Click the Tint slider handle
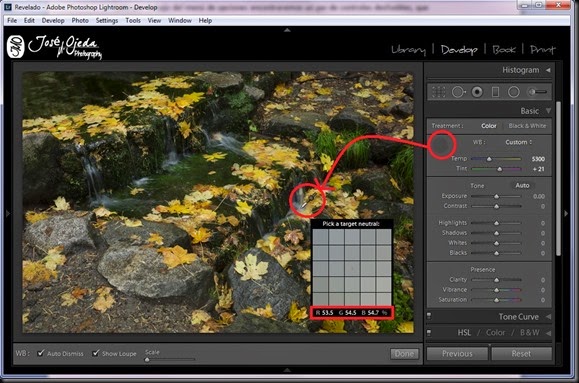Viewport: 579px width, 383px height. [x=500, y=169]
